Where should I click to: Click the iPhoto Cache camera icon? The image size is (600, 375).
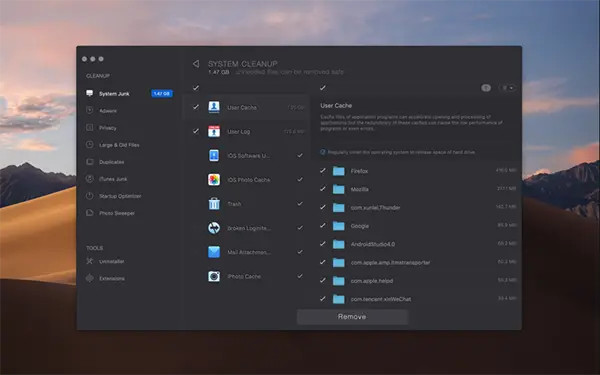coord(214,276)
